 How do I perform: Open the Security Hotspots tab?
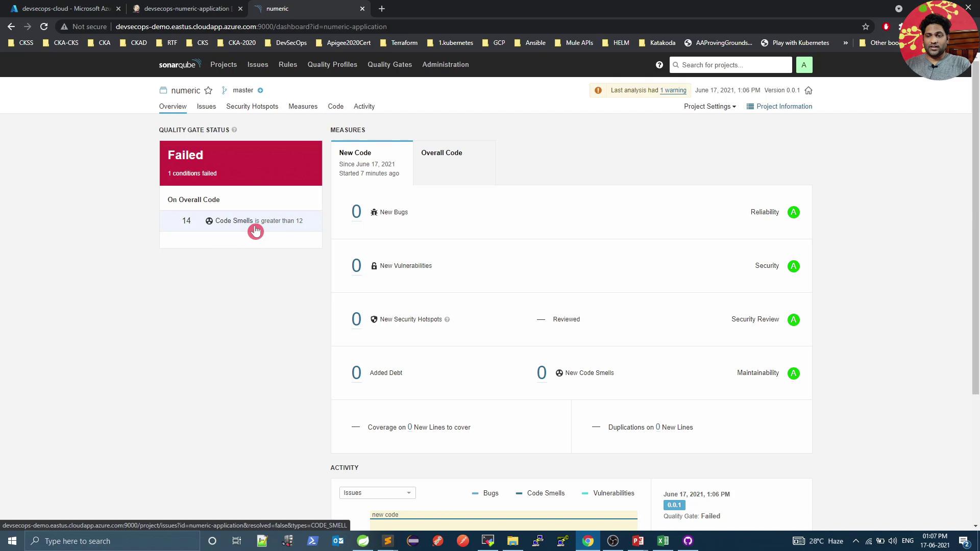pyautogui.click(x=252, y=107)
